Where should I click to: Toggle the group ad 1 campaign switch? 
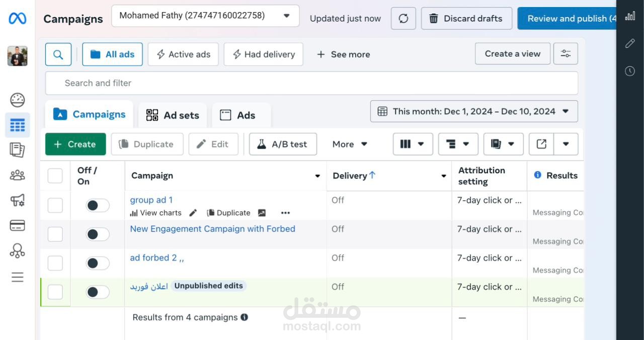point(98,205)
